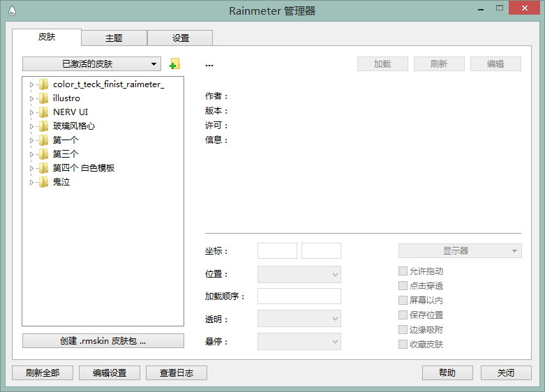
Task: Click the 玻璃风格心 folder icon
Action: pos(44,126)
